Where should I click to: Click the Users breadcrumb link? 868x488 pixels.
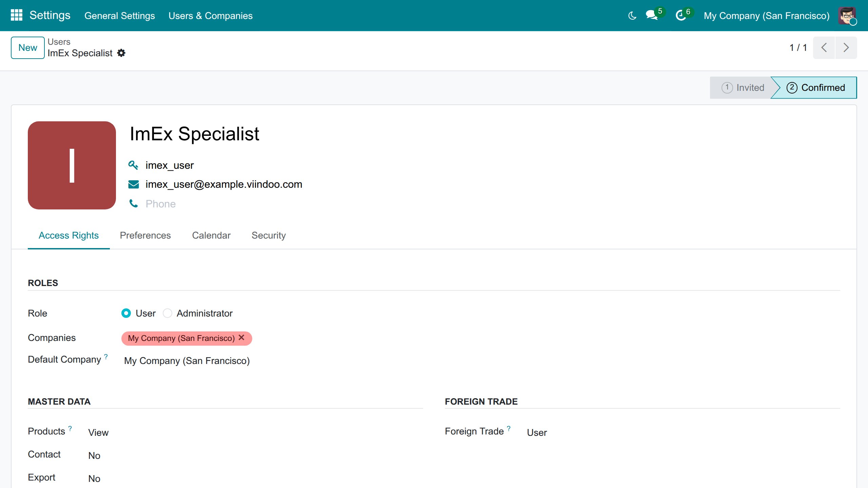59,42
